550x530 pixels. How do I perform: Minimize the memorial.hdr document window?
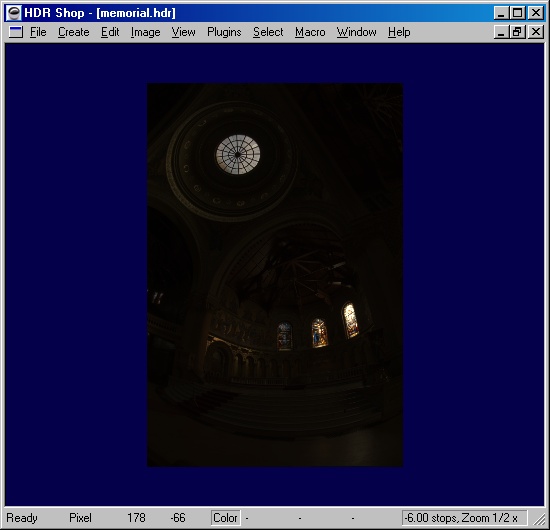pyautogui.click(x=501, y=32)
